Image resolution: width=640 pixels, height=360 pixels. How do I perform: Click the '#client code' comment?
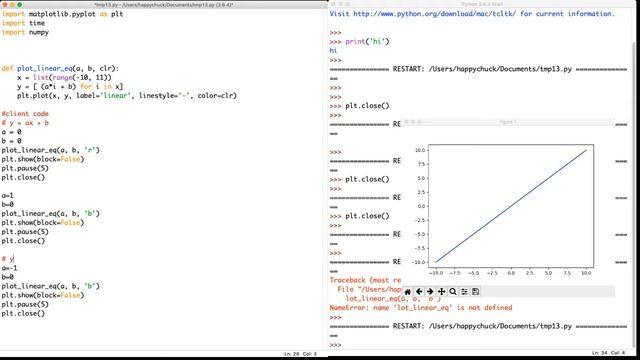tap(25, 114)
